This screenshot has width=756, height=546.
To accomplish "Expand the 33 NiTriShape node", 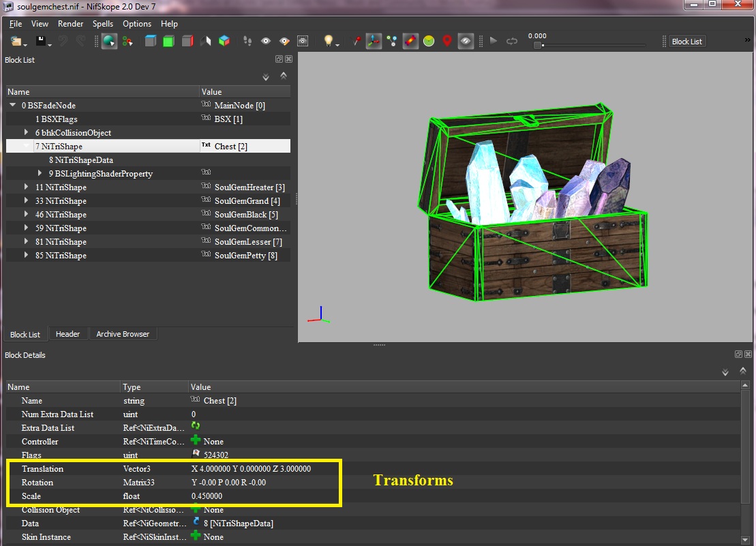I will point(26,200).
